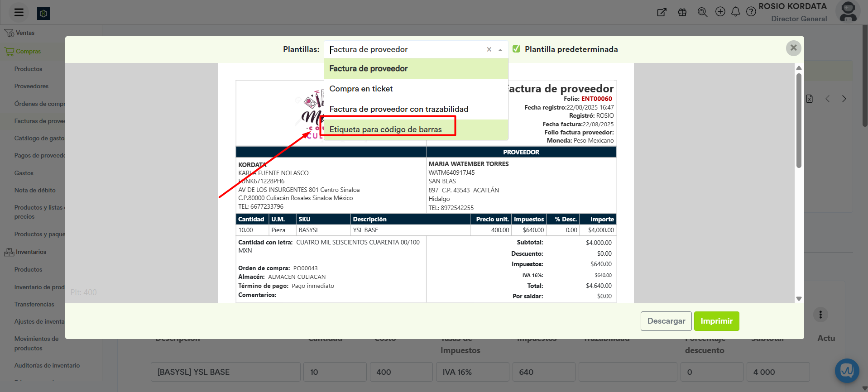Clear the selected template with X
The height and width of the screenshot is (392, 868).
(x=489, y=50)
